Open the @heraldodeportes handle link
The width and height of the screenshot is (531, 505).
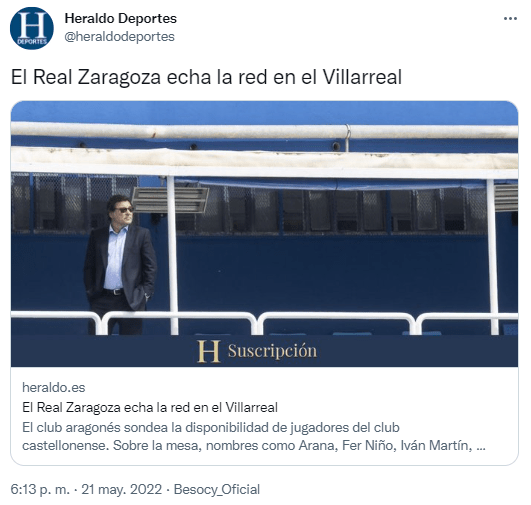click(x=120, y=37)
